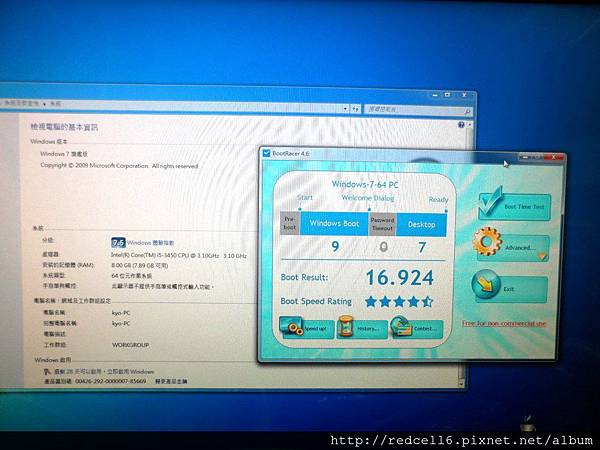This screenshot has width=600, height=450.
Task: Select the Pre-boot timeline segment
Action: [290, 223]
